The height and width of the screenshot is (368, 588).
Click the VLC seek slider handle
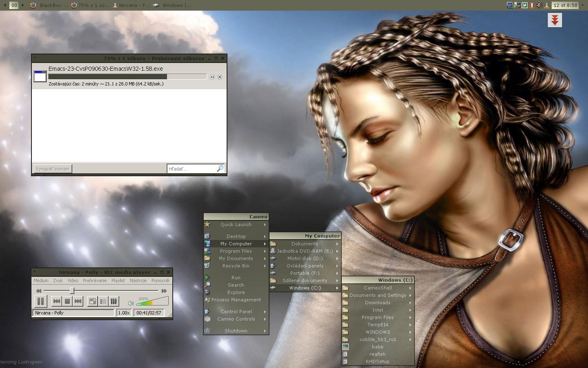tap(72, 290)
